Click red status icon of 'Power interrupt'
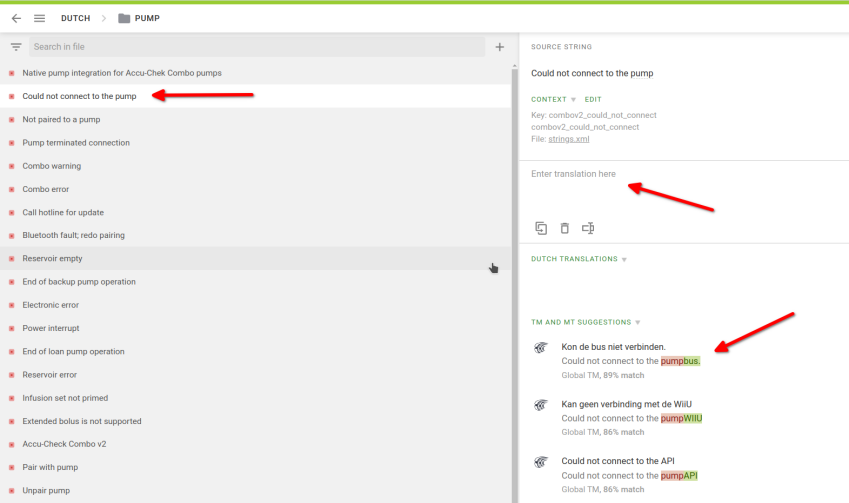The image size is (849, 503). coord(11,329)
